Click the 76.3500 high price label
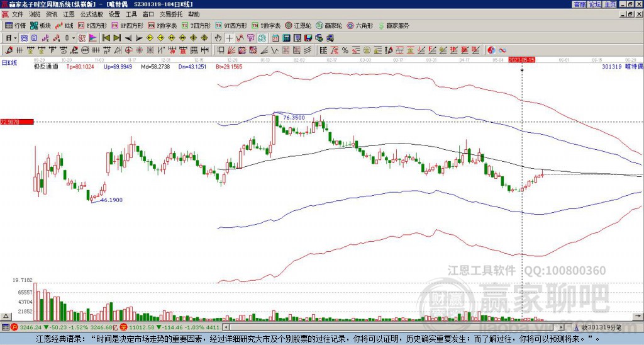Screen dimensions: 644x345 pos(294,118)
